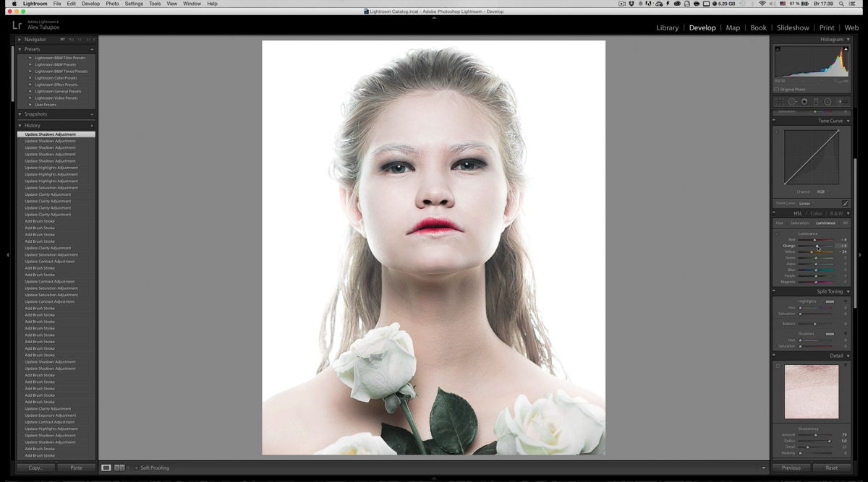
Task: Adjust the Orange luminance slider
Action: [816, 246]
